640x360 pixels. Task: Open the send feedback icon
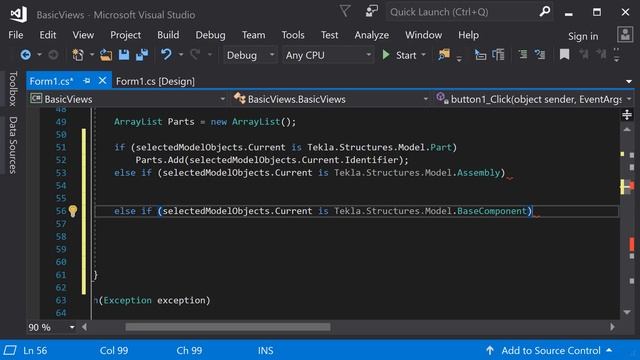point(371,11)
